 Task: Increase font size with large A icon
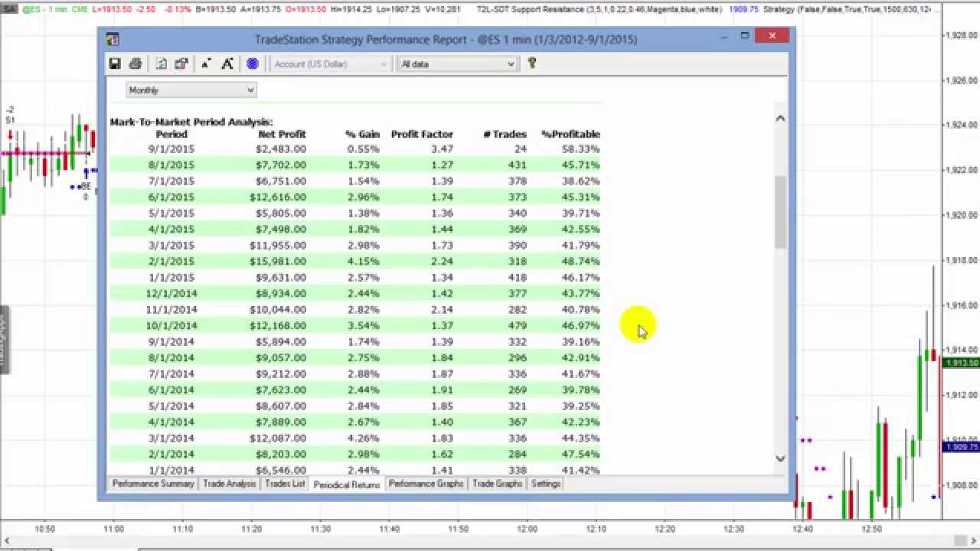point(227,64)
